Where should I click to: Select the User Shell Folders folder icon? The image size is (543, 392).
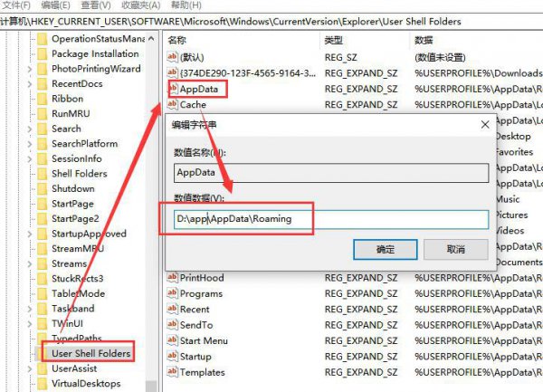(x=42, y=353)
